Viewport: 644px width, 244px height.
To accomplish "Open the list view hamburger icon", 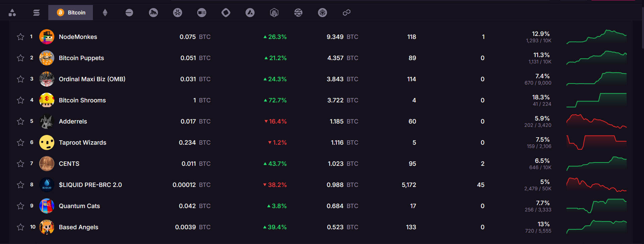I will (x=36, y=12).
